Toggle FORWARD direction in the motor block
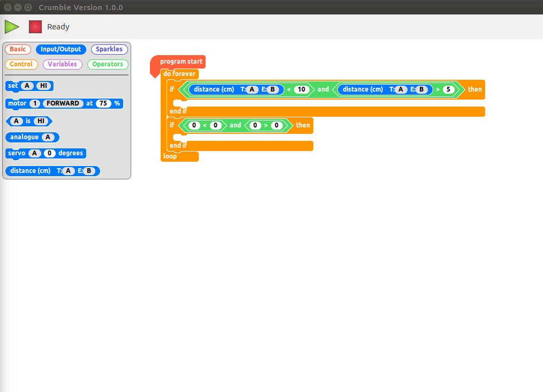543x392 pixels. (63, 103)
